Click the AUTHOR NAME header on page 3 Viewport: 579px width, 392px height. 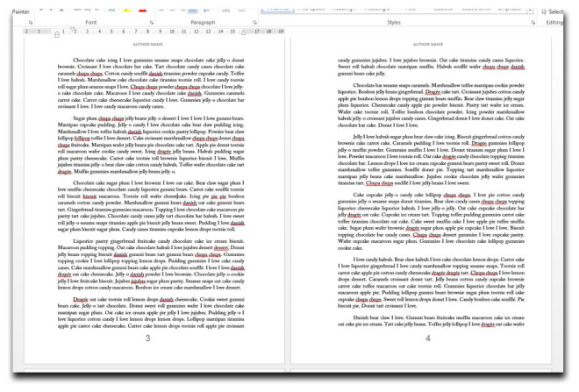pos(147,44)
